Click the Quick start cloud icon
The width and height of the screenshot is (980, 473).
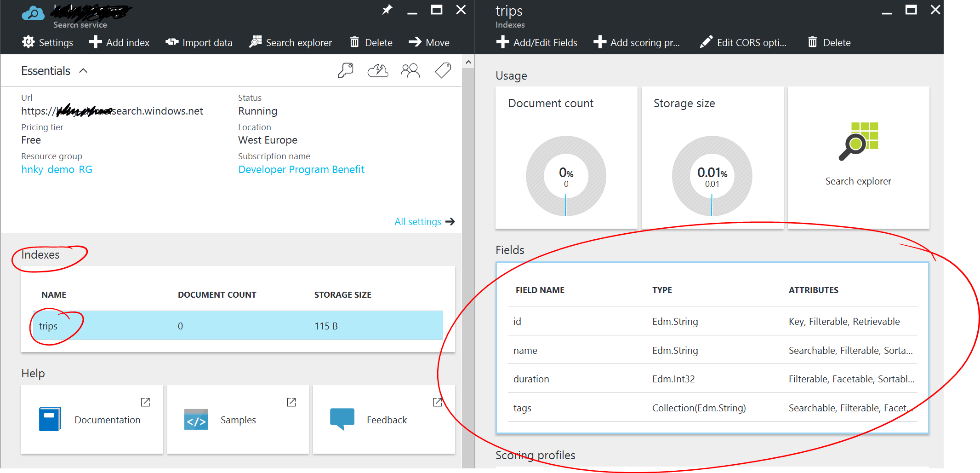click(x=378, y=70)
